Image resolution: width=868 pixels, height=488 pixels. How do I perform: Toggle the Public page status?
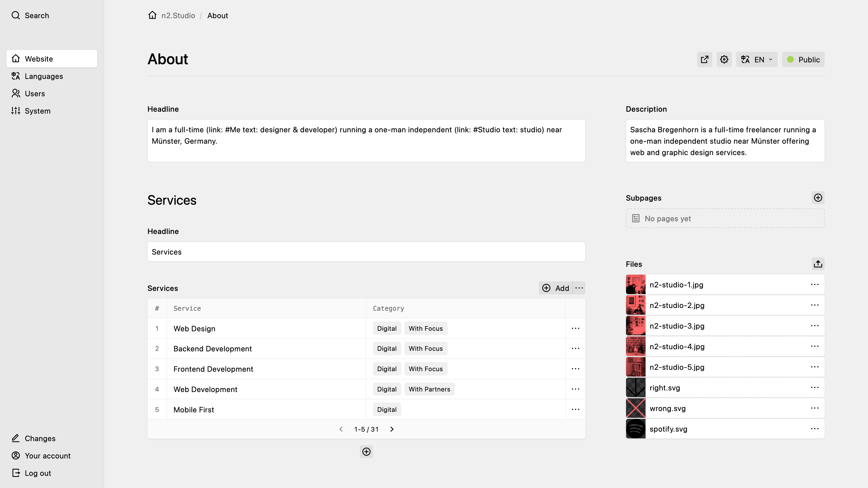pyautogui.click(x=803, y=60)
